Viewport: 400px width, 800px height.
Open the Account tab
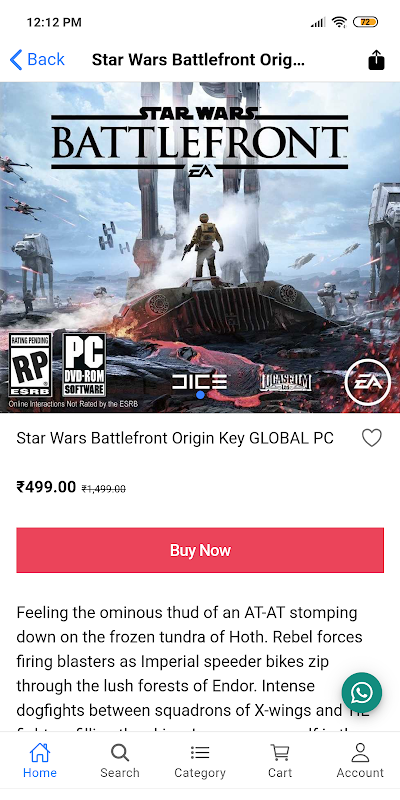(x=360, y=760)
